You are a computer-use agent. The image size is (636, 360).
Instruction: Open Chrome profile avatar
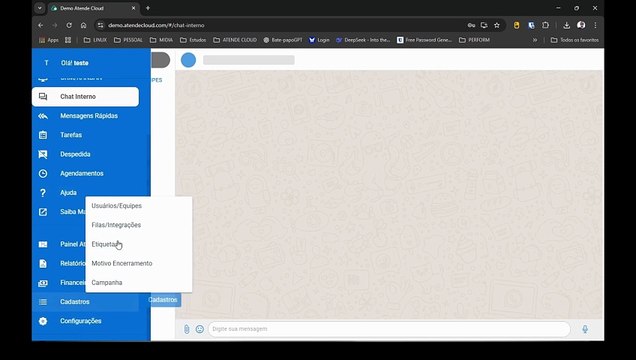pyautogui.click(x=581, y=25)
